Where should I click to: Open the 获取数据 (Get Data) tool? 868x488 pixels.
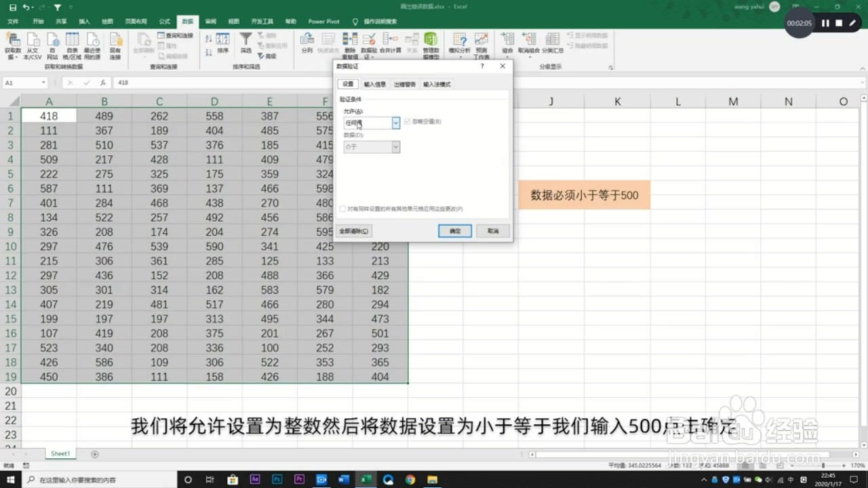13,45
